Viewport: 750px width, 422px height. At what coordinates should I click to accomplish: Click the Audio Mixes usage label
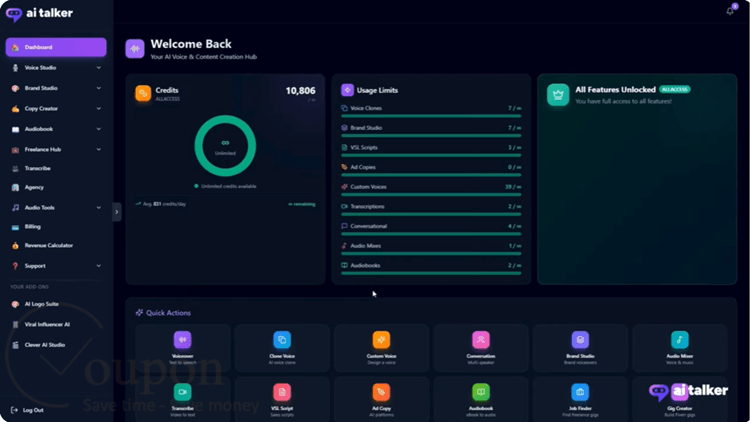tap(365, 246)
